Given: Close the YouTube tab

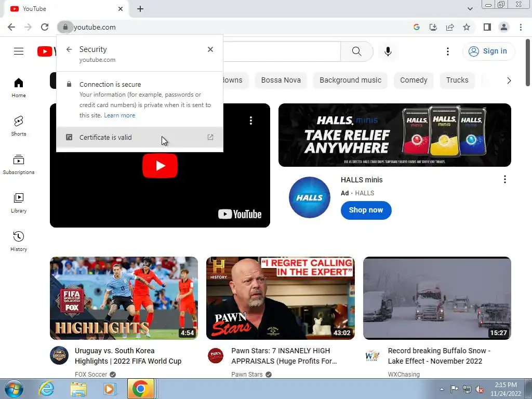Looking at the screenshot, I should 121,9.
